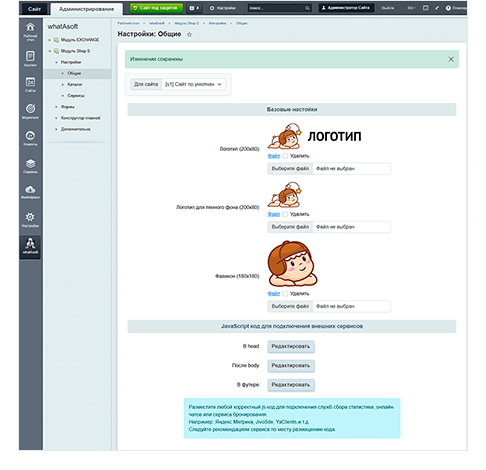The height and width of the screenshot is (470, 486).
Task: Check the Delete box under the favicon
Action: pos(285,294)
